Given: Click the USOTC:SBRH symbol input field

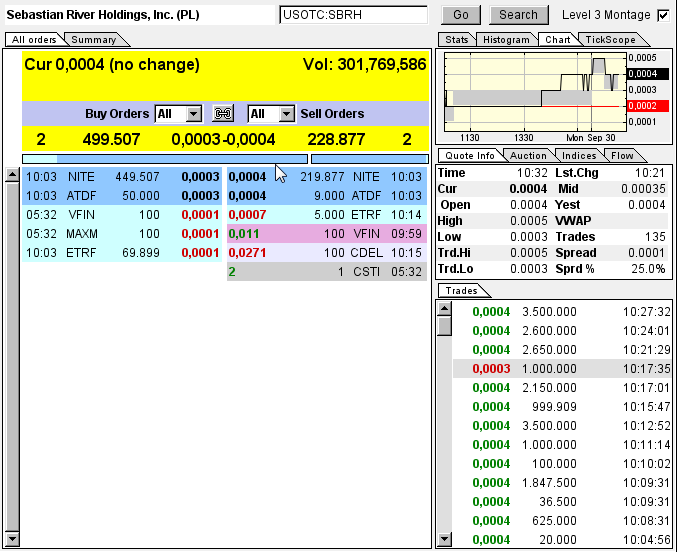Looking at the screenshot, I should (353, 15).
